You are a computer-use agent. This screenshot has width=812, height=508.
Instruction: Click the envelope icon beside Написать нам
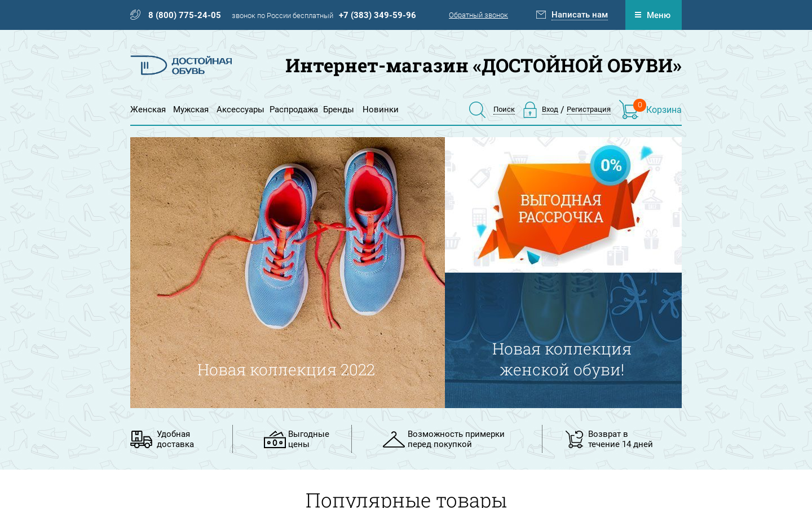541,15
